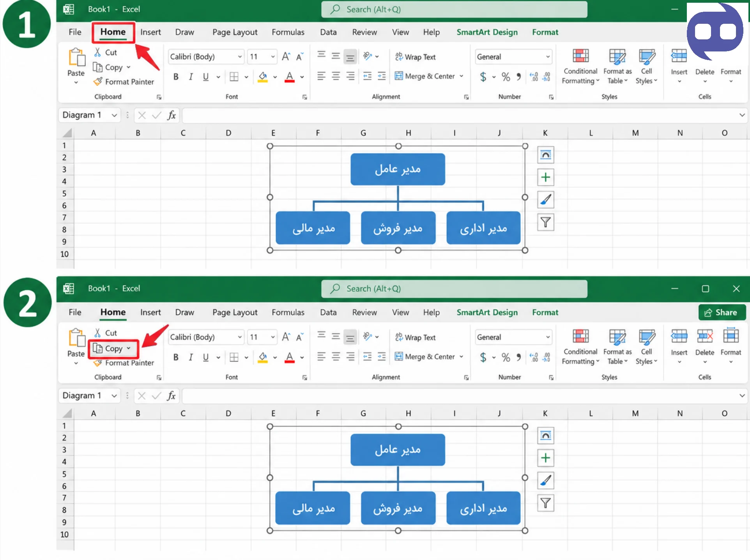Expand the General number format dropdown in top window
The height and width of the screenshot is (560, 750).
[548, 57]
